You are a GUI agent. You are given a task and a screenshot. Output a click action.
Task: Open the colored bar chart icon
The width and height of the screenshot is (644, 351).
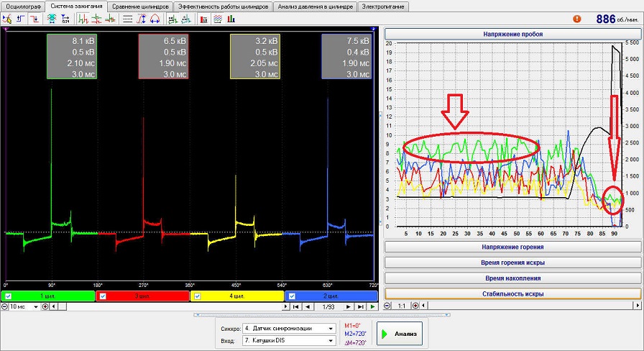pyautogui.click(x=231, y=19)
